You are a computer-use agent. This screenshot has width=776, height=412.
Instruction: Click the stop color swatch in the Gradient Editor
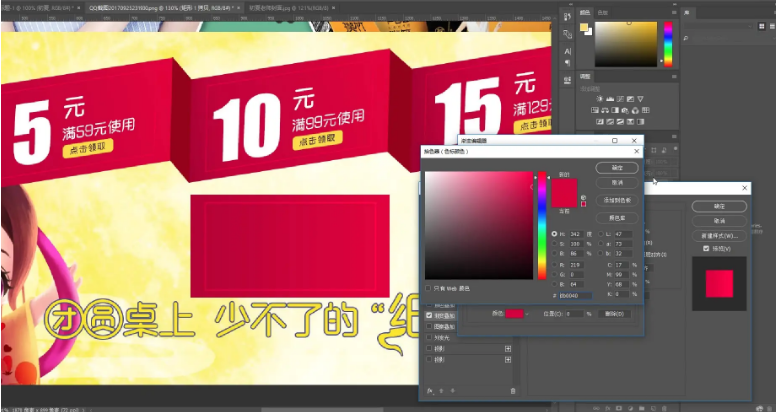click(514, 314)
